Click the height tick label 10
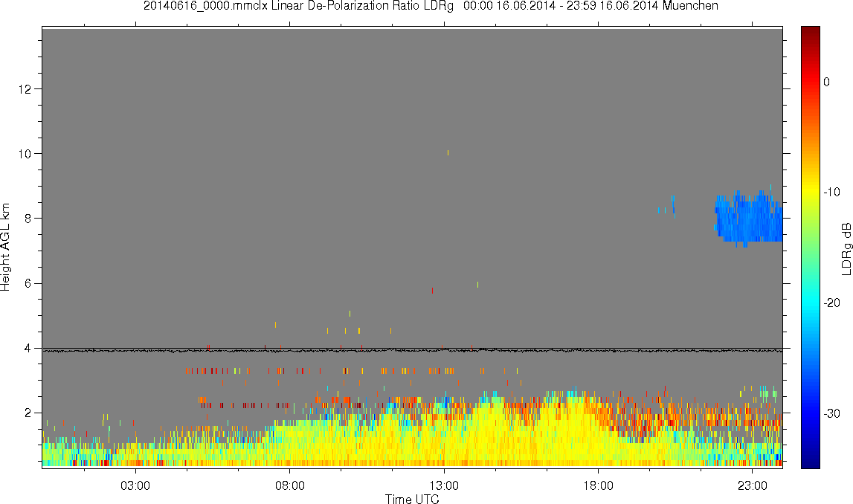 click(x=24, y=154)
